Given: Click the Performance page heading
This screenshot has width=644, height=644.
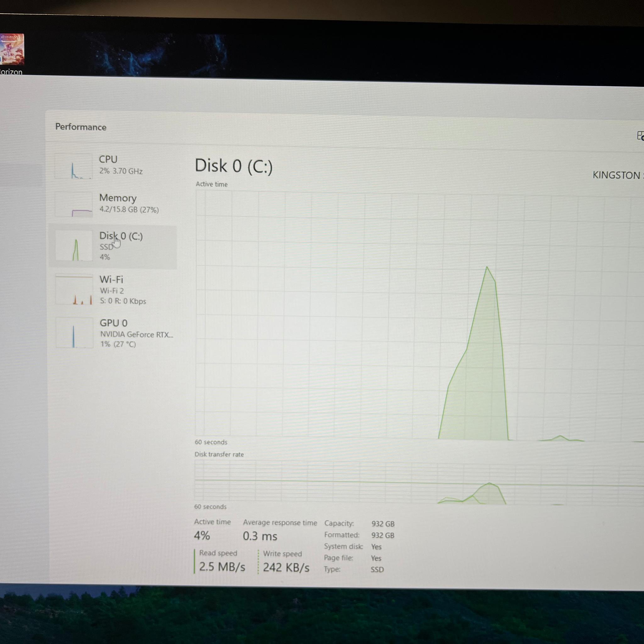Looking at the screenshot, I should [x=81, y=127].
